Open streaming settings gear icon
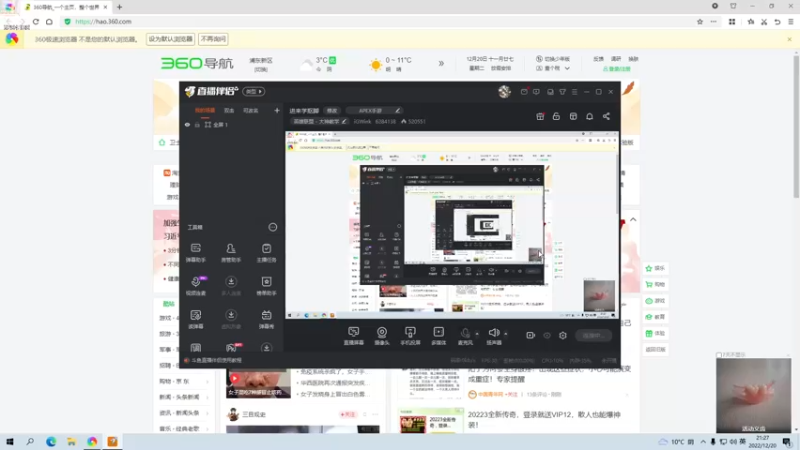The height and width of the screenshot is (450, 800). [x=563, y=335]
